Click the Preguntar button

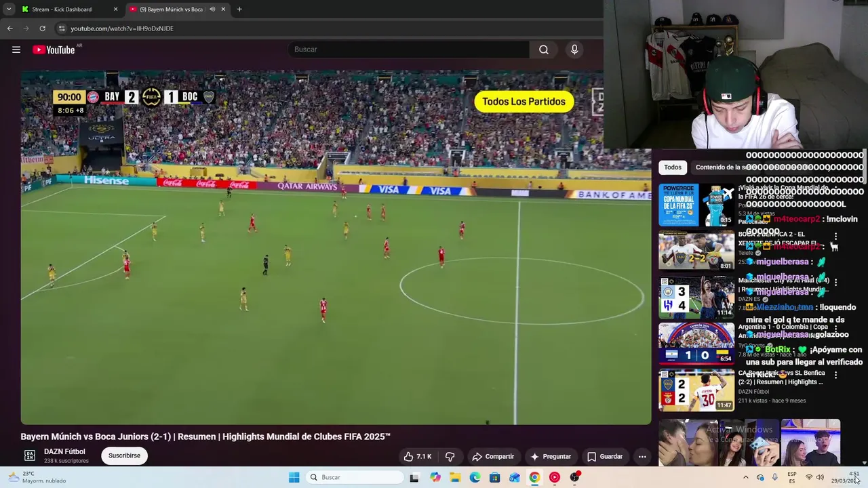(551, 456)
